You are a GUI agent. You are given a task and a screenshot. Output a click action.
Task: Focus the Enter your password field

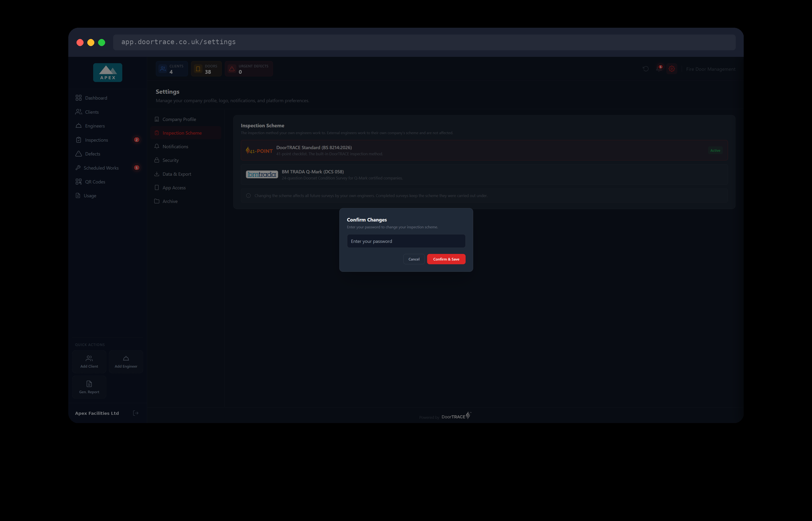click(x=406, y=241)
